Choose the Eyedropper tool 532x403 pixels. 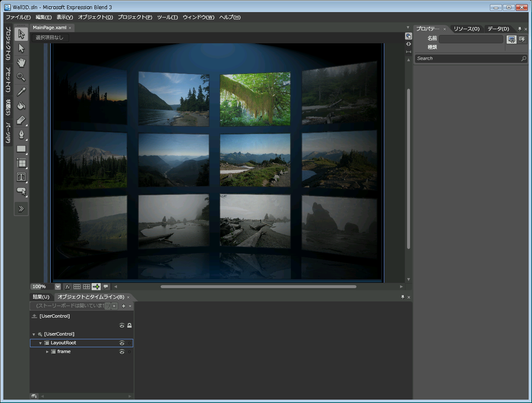coord(21,92)
